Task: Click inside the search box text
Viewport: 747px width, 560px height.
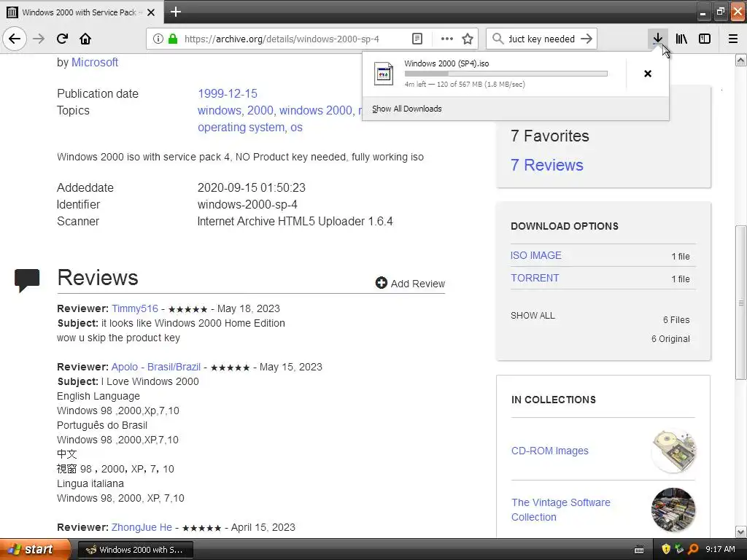Action: [x=542, y=39]
